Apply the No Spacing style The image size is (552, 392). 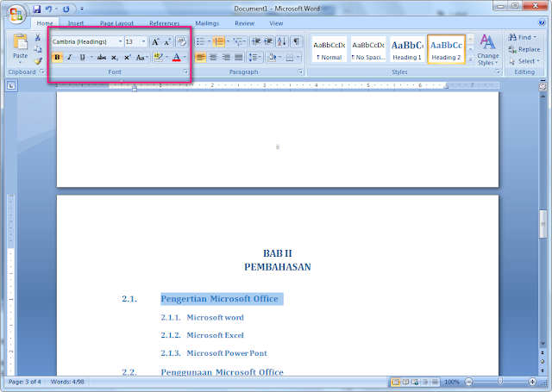click(368, 49)
